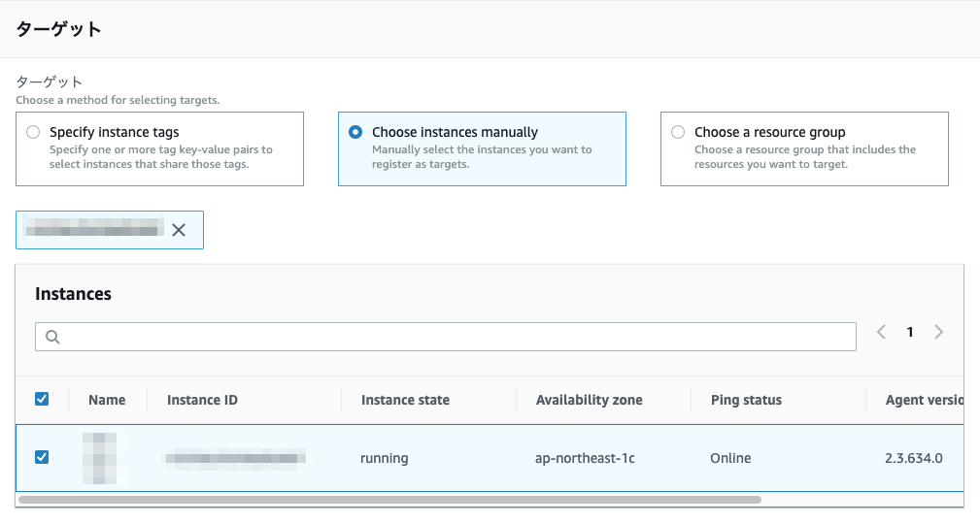
Task: Click page number 1 in pagination
Action: (x=910, y=332)
